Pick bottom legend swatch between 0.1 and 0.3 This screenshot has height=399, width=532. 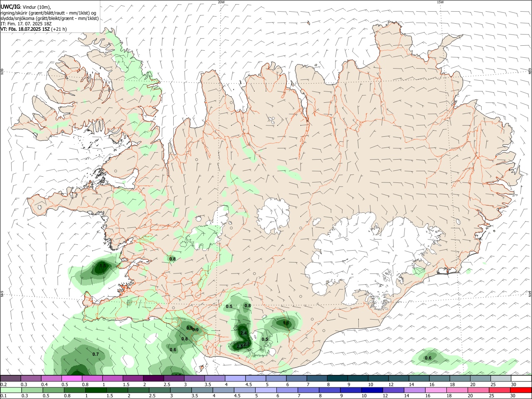pyautogui.click(x=11, y=390)
